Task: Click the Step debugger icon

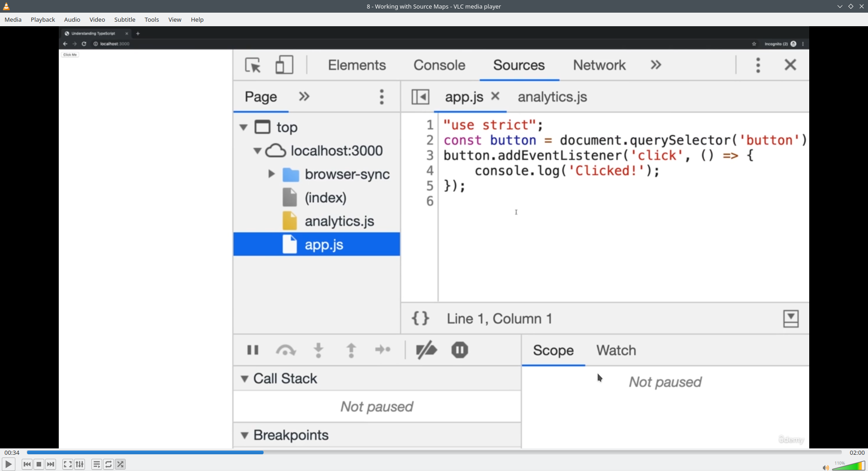Action: (383, 350)
